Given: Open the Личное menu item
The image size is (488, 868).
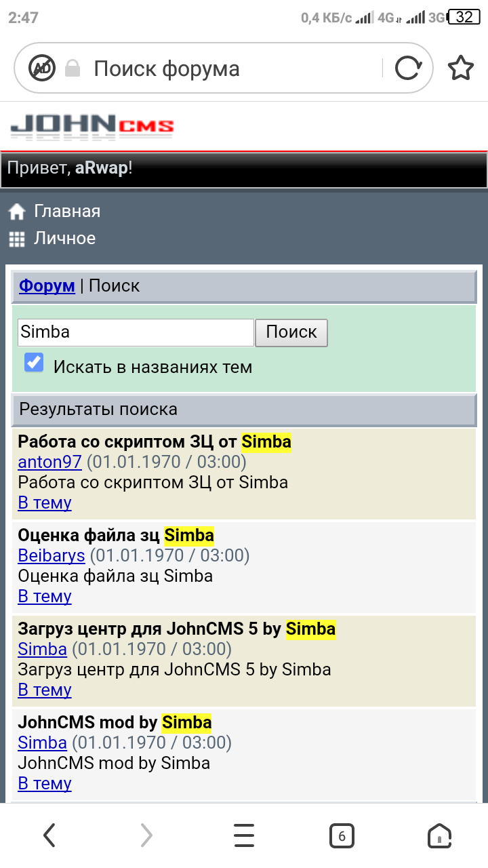Looking at the screenshot, I should 64,238.
